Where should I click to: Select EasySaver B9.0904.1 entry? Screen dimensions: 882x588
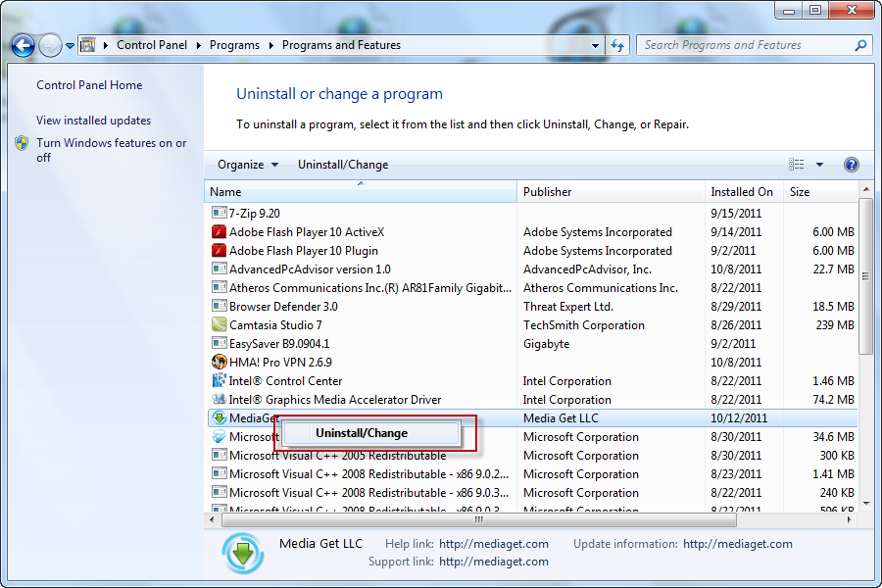pos(279,343)
